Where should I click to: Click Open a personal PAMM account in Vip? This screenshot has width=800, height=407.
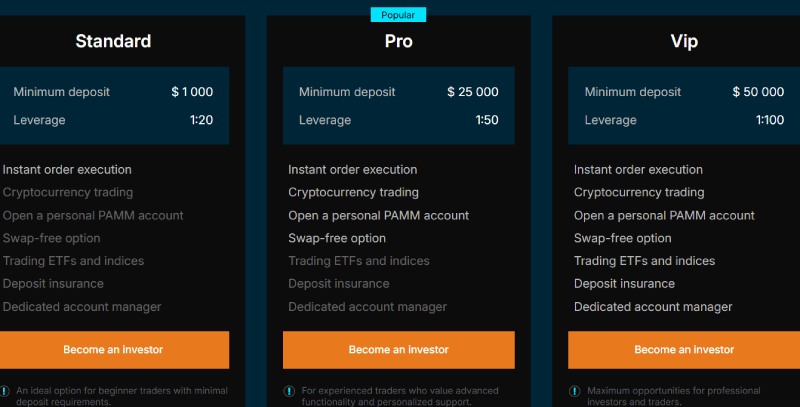[664, 215]
